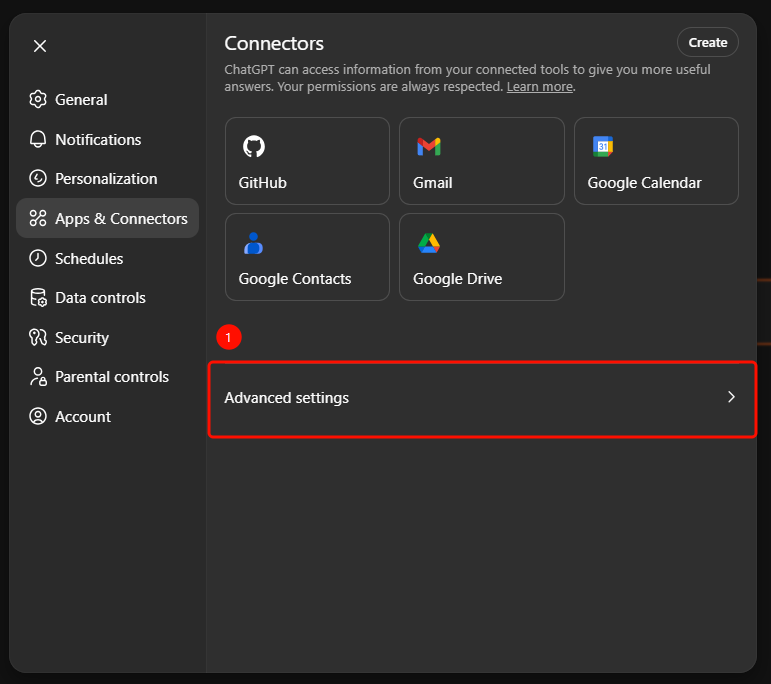The height and width of the screenshot is (684, 771).
Task: Switch to the Schedules section
Action: click(x=89, y=258)
